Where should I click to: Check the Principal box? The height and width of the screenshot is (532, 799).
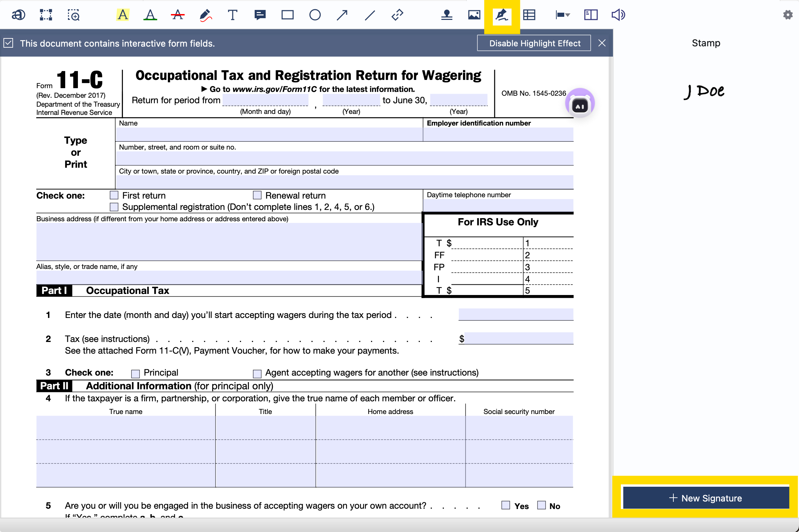(136, 373)
